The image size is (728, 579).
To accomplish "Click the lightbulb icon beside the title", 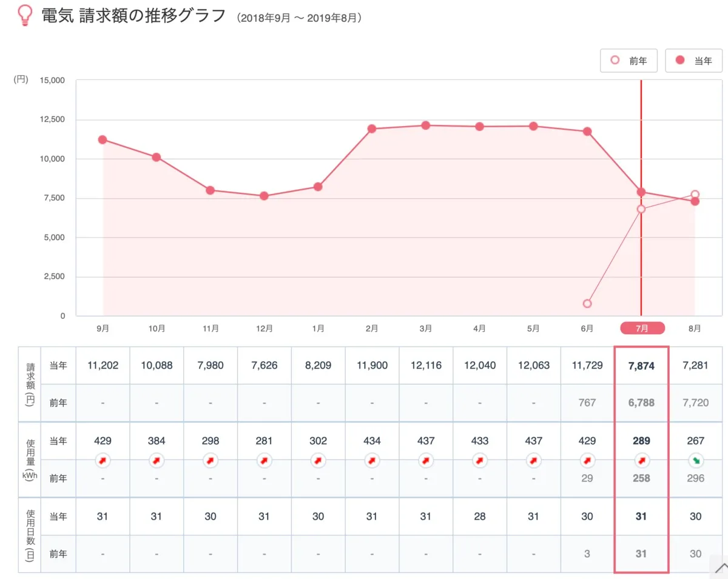I will click(25, 16).
